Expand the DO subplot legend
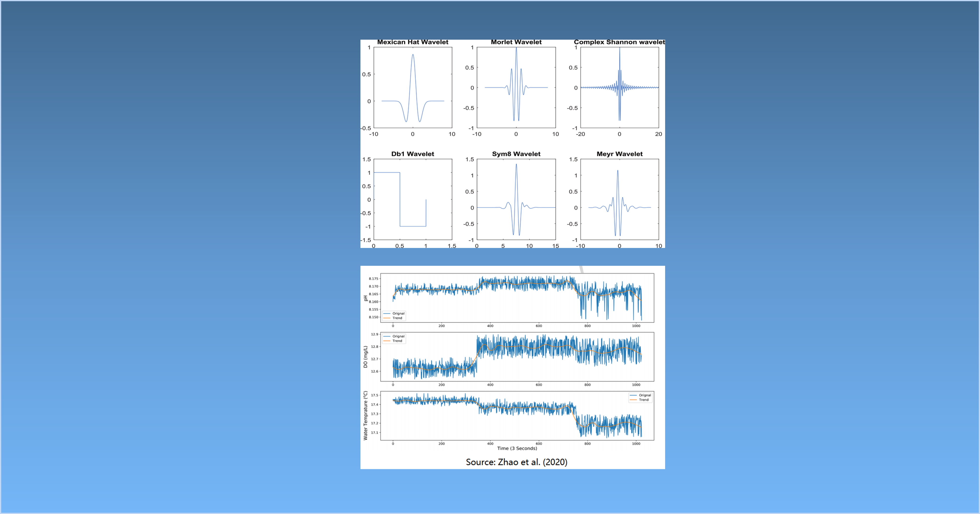Image resolution: width=980 pixels, height=514 pixels. coord(394,339)
